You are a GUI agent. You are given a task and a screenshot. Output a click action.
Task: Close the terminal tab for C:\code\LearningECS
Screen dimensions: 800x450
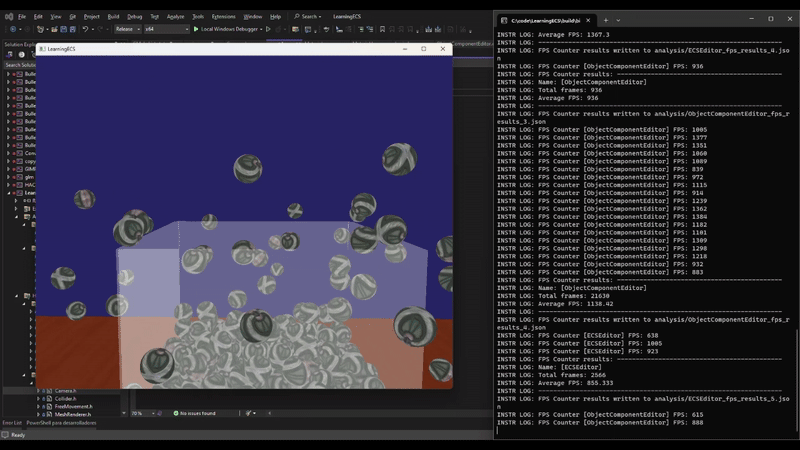pyautogui.click(x=590, y=19)
